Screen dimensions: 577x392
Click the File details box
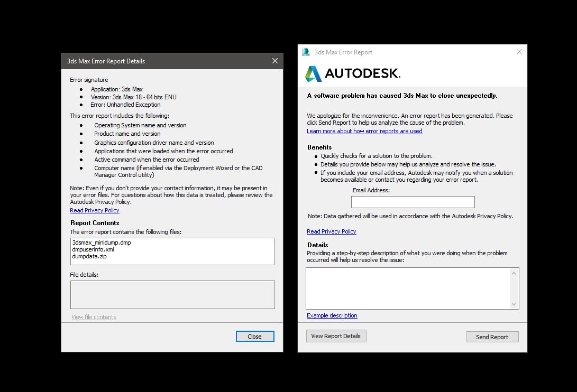click(172, 294)
